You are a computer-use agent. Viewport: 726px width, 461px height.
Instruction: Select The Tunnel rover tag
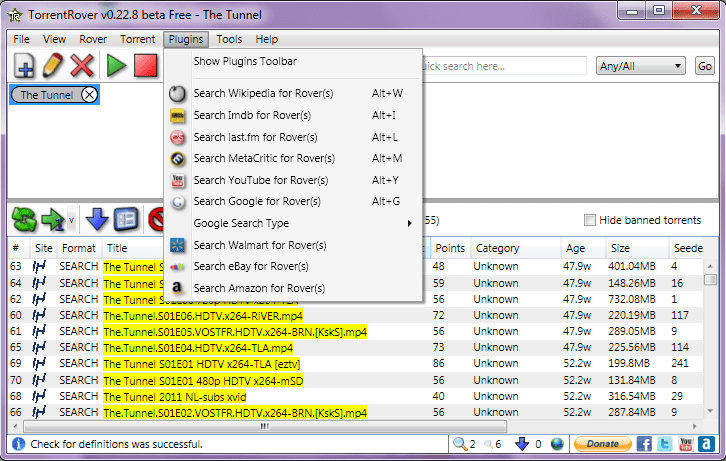tap(46, 95)
